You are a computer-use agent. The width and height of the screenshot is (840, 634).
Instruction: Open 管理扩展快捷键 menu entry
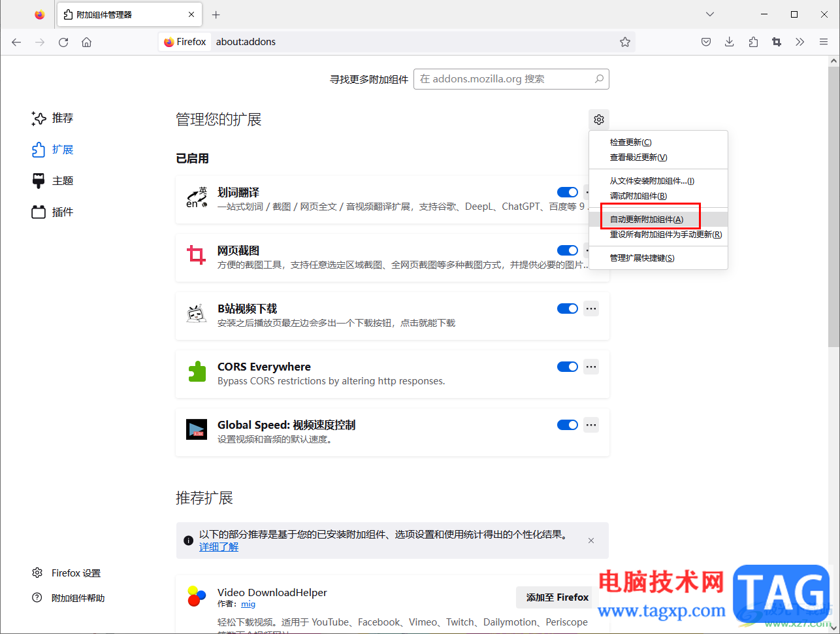click(x=658, y=258)
